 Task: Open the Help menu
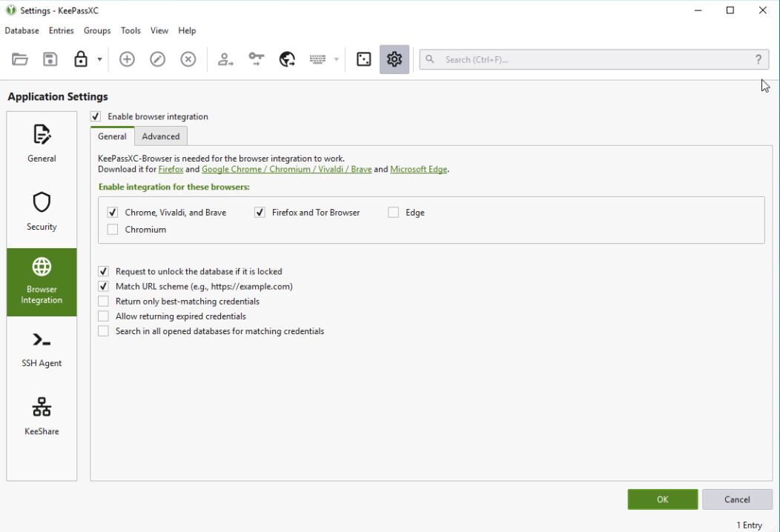[187, 30]
